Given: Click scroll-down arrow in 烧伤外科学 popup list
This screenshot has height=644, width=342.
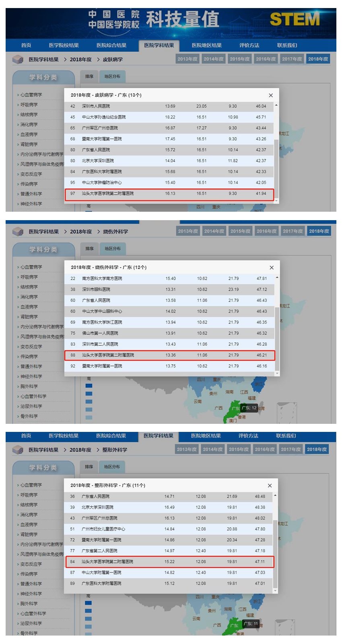Looking at the screenshot, I should [x=277, y=374].
